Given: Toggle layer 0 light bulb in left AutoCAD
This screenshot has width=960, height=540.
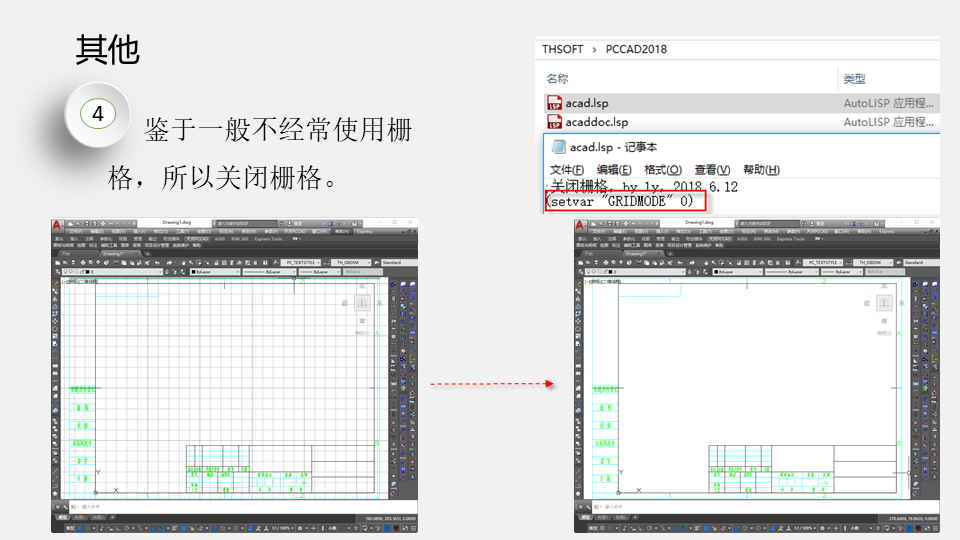Looking at the screenshot, I should click(x=66, y=271).
